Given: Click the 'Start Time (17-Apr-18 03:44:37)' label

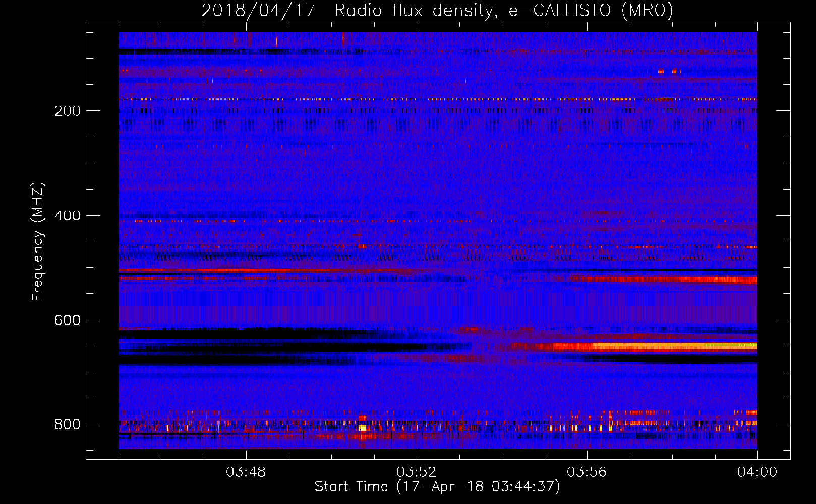Looking at the screenshot, I should point(437,487).
